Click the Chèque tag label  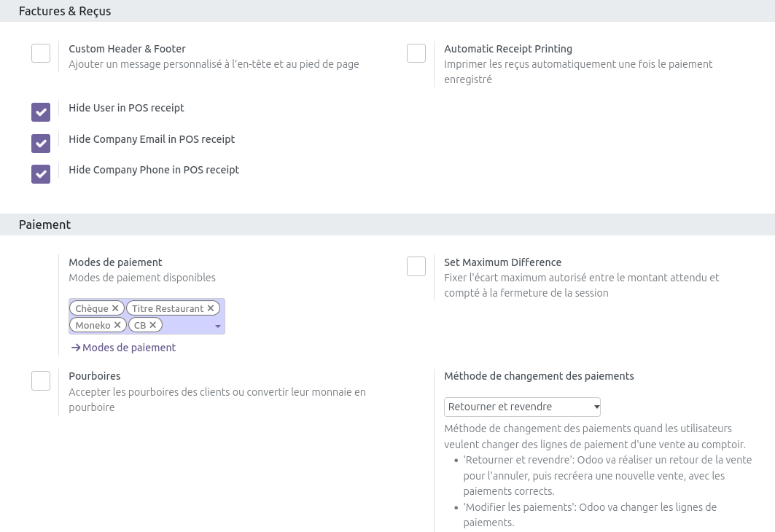point(92,308)
